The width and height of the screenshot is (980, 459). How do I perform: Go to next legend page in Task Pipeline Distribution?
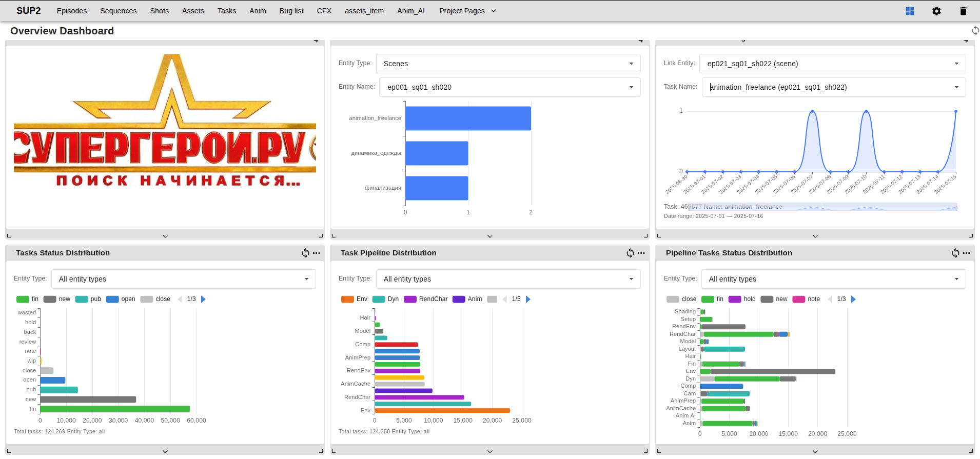[x=528, y=299]
